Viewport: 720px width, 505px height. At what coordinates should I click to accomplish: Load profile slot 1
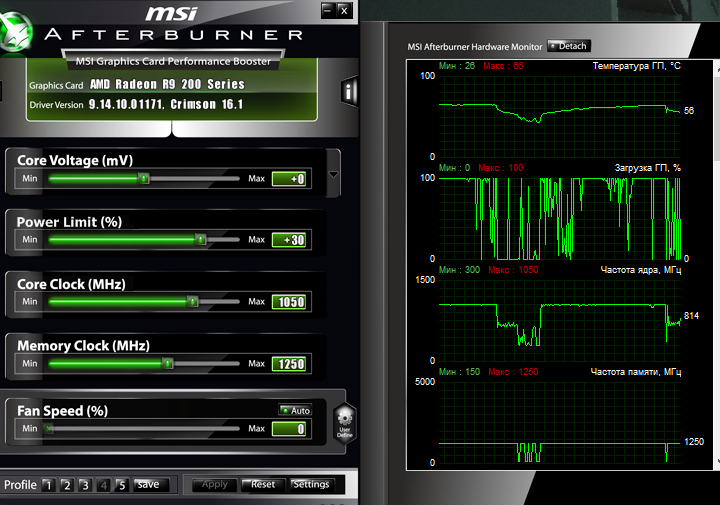click(49, 485)
